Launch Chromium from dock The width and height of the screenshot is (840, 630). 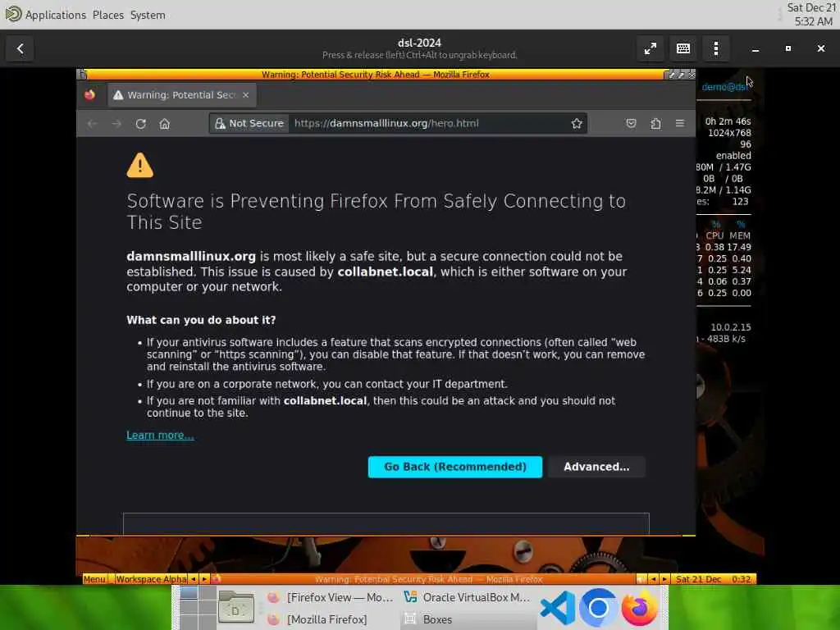598,608
